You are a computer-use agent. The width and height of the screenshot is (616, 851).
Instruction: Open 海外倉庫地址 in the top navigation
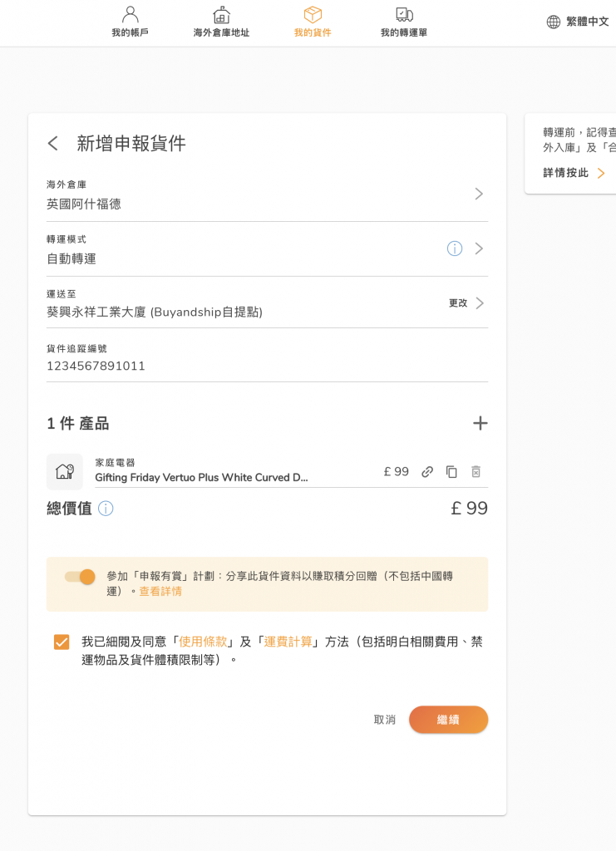pyautogui.click(x=221, y=22)
